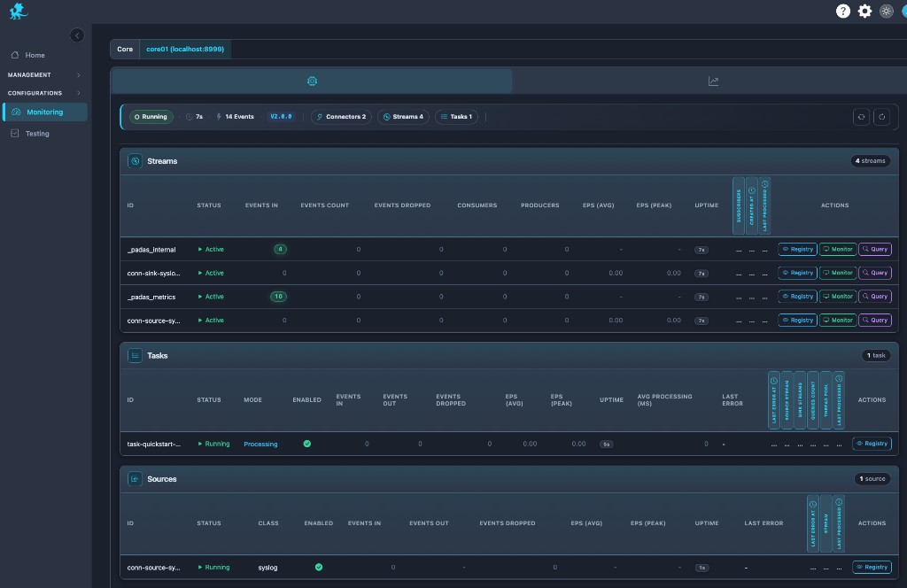Viewport: 907px width, 588px height.
Task: Open Query for _padas_metrics stream
Action: pos(875,297)
